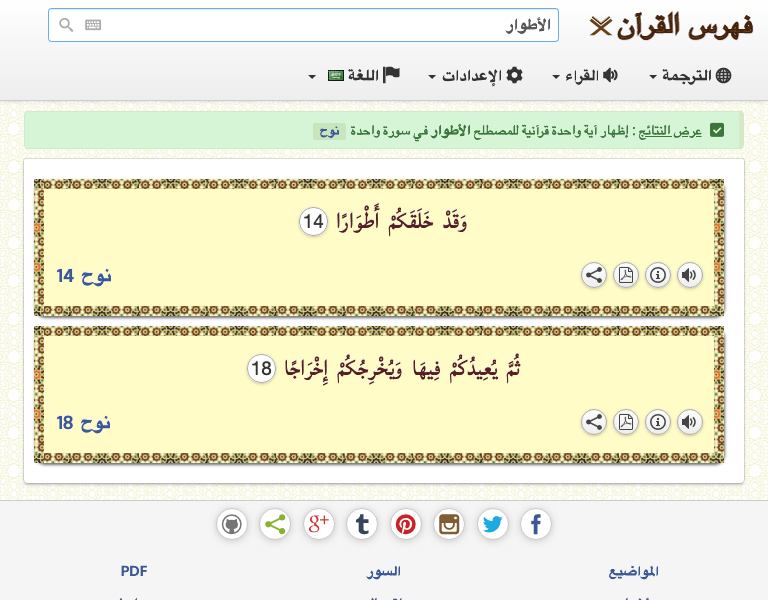Image resolution: width=768 pixels, height=600 pixels.
Task: Open the GitHub footer icon
Action: click(232, 525)
